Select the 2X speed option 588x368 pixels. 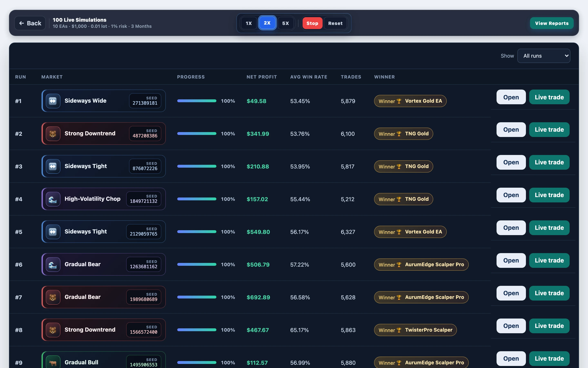(267, 23)
